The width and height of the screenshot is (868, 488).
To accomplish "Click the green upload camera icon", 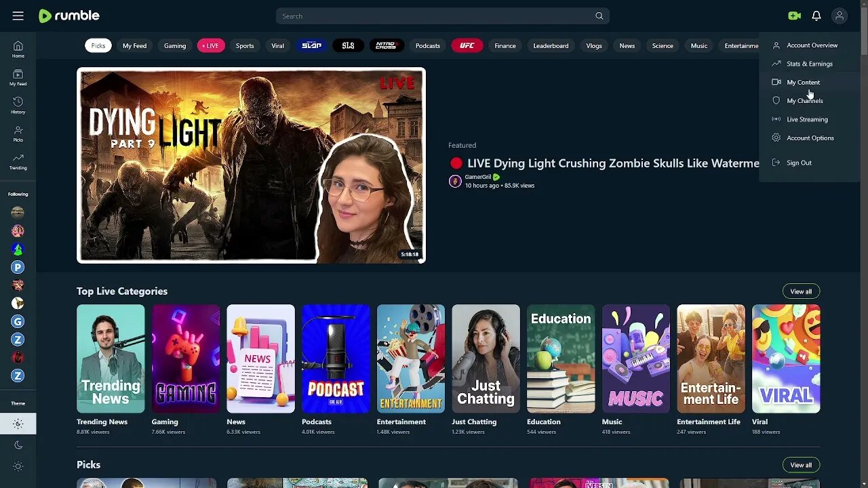I will point(794,16).
